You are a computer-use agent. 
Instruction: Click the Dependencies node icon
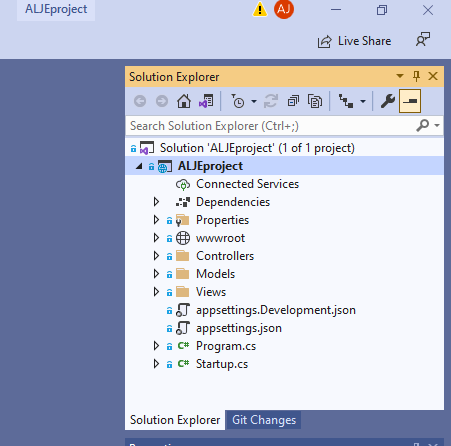tap(183, 202)
